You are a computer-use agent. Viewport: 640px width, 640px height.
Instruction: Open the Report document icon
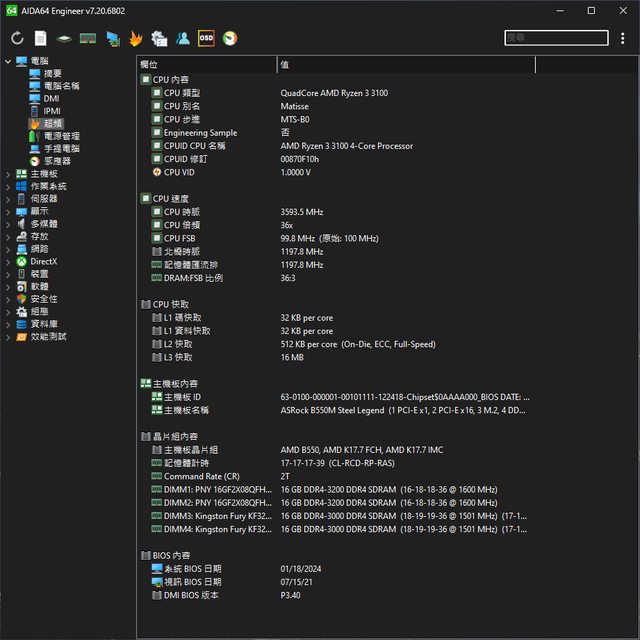pyautogui.click(x=41, y=38)
